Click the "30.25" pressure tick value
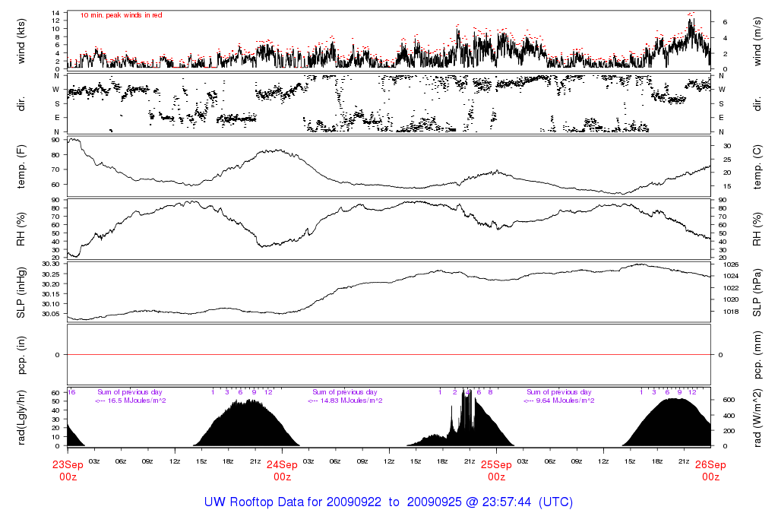The height and width of the screenshot is (532, 778). (x=51, y=274)
